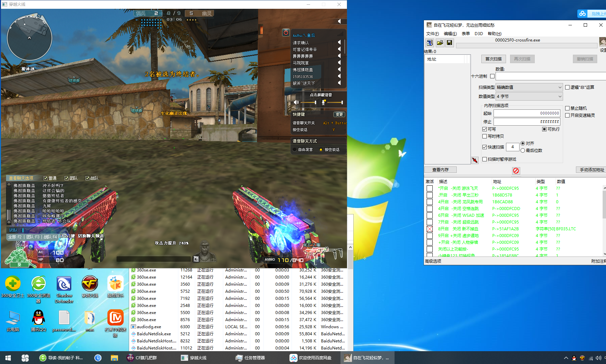Open the 编辑(E) menu
Screen dimensions: 606x364
point(450,34)
